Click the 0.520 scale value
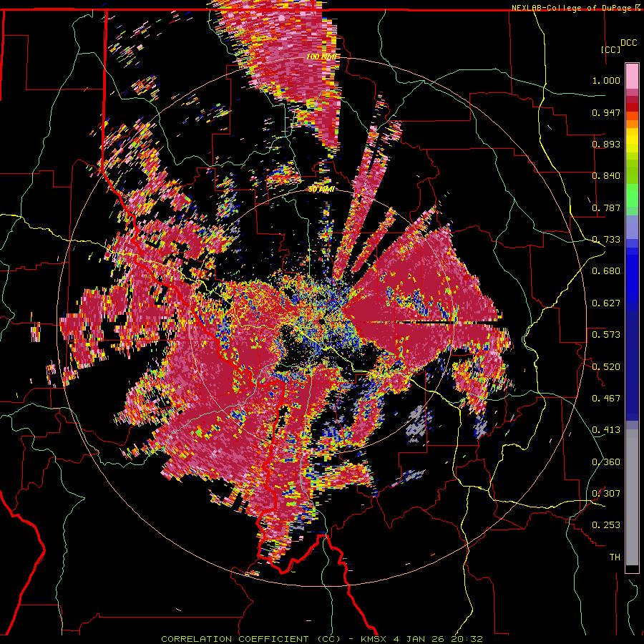The height and width of the screenshot is (644, 644). point(606,367)
